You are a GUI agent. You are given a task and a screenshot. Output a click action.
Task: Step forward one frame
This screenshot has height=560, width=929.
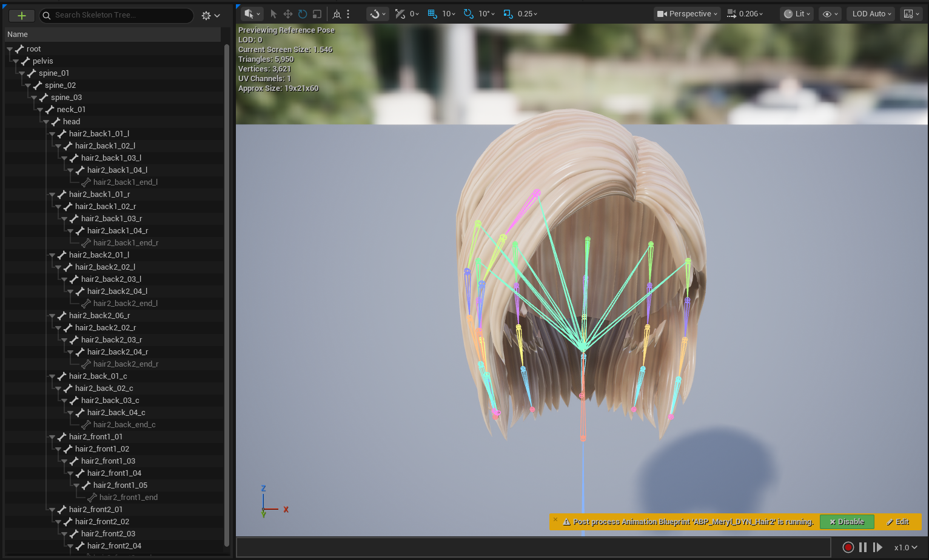(877, 547)
